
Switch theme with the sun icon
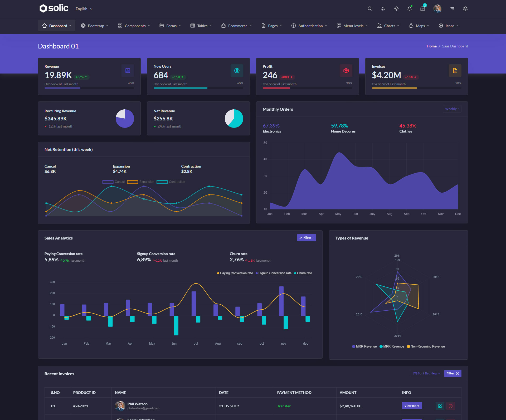click(x=396, y=9)
